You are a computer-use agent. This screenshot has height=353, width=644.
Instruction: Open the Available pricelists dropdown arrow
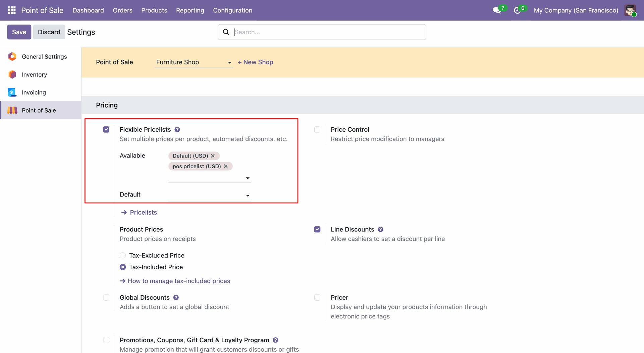point(248,178)
